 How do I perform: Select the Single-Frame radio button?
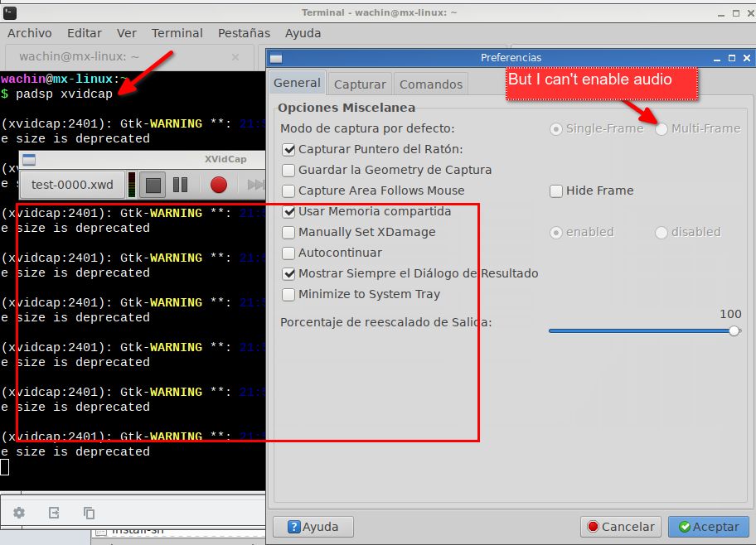556,128
